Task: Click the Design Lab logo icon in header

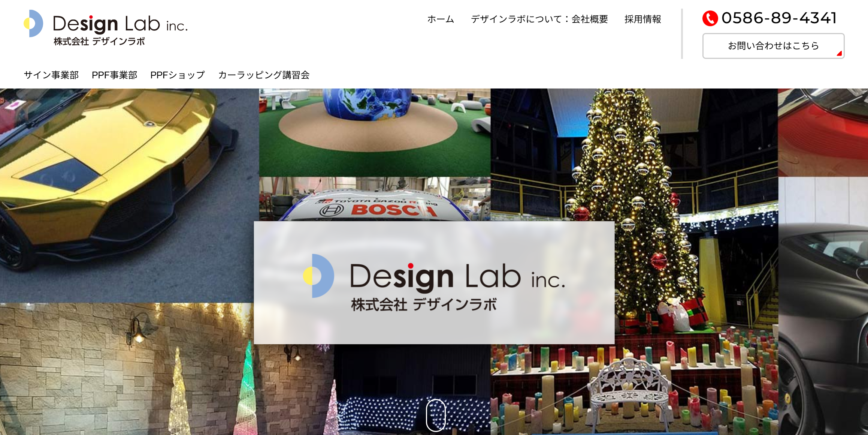Action: click(33, 23)
